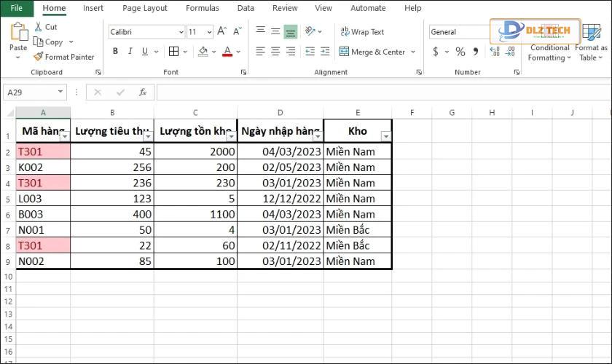Open the View tab
612x364 pixels.
pyautogui.click(x=323, y=8)
